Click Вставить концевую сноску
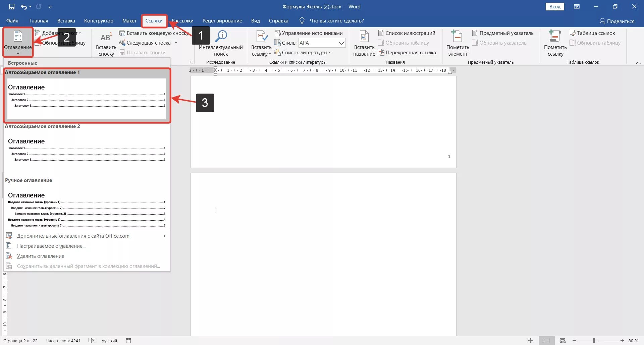644x345 pixels. 154,33
